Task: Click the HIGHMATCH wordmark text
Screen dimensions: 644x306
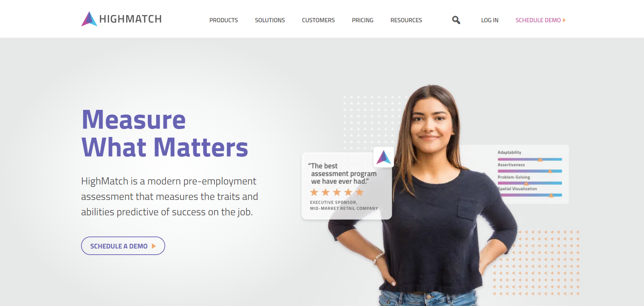Action: point(130,19)
